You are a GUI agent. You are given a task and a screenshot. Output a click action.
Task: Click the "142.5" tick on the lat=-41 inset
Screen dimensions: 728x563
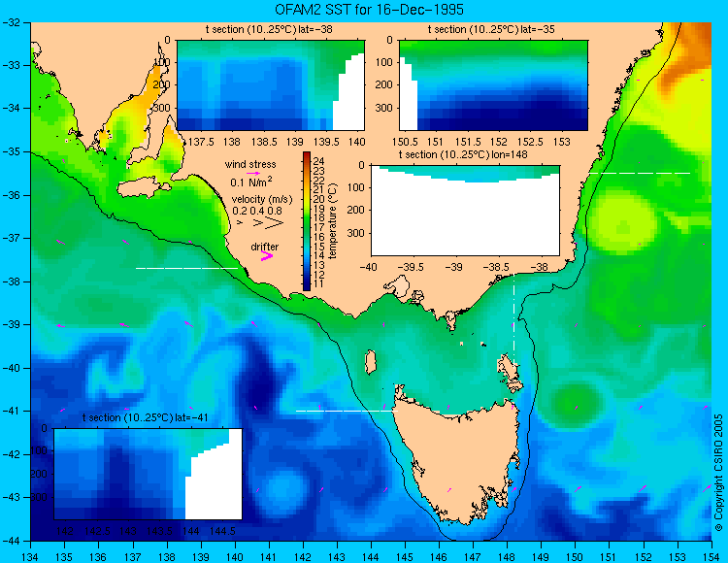click(97, 531)
